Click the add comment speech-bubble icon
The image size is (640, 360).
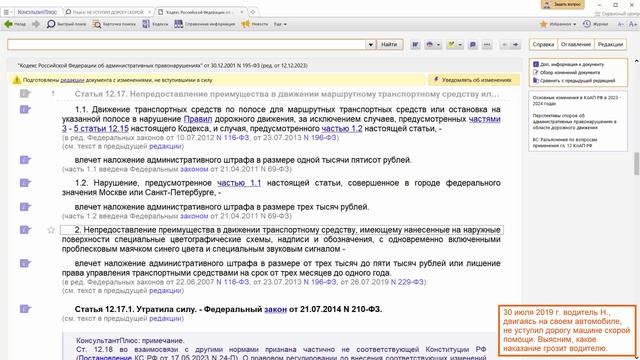click(473, 44)
